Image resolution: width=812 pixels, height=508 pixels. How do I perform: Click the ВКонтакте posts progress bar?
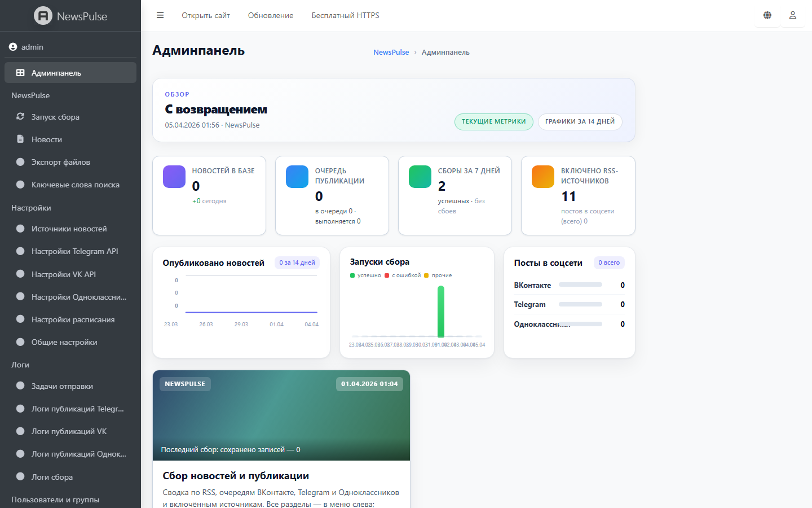tap(580, 285)
